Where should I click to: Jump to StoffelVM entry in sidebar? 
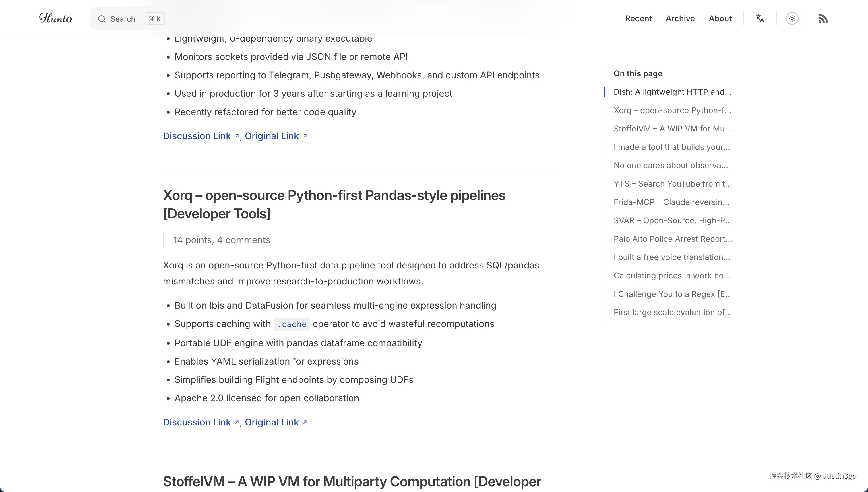click(672, 129)
